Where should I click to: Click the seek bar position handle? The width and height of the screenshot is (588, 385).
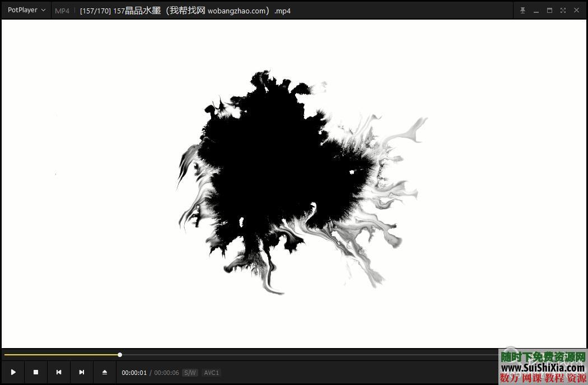coord(120,354)
